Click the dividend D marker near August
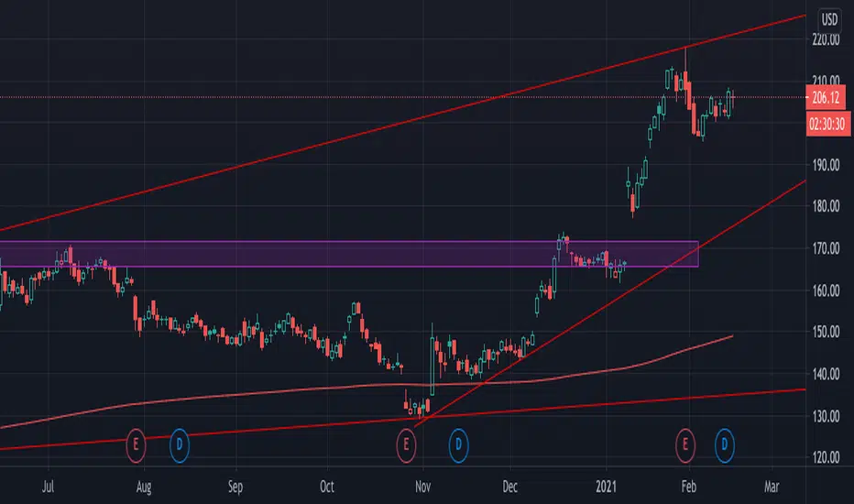The image size is (854, 504). (180, 445)
